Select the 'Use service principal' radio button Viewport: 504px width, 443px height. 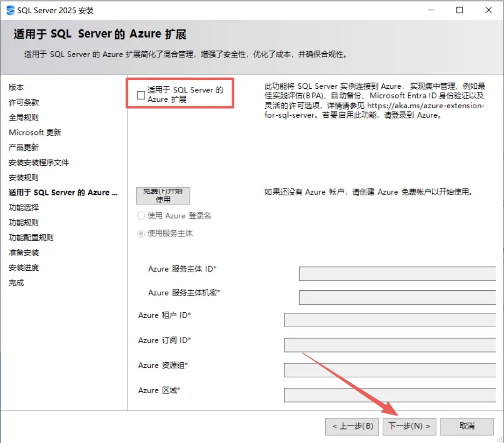(x=141, y=233)
